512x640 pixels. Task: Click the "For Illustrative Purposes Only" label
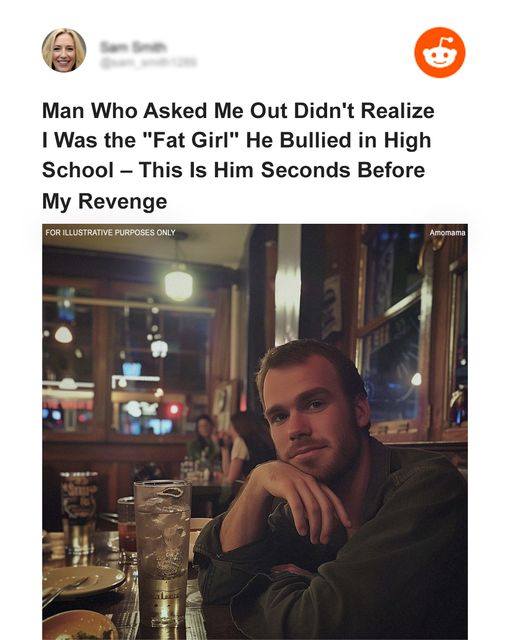pos(110,232)
